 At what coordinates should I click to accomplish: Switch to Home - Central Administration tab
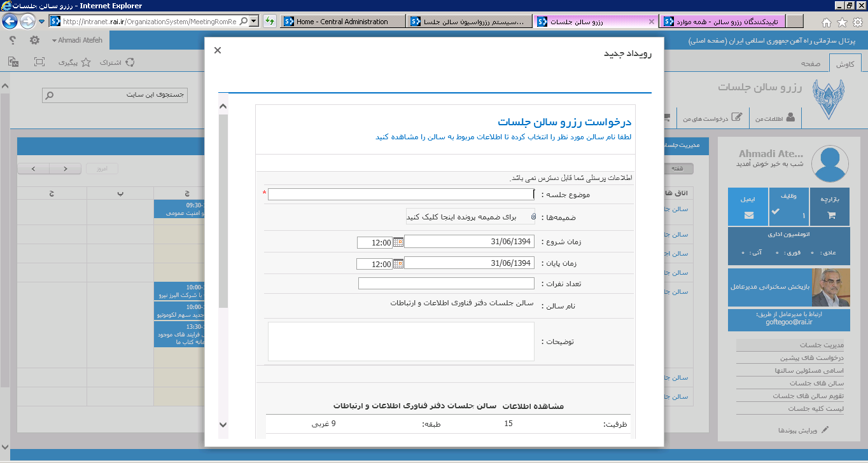click(342, 22)
